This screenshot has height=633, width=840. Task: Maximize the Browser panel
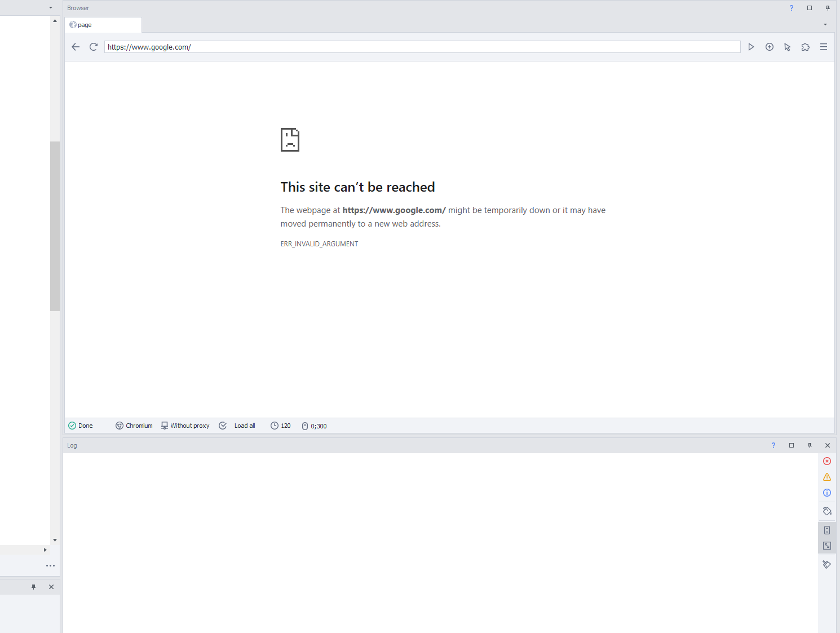point(810,8)
